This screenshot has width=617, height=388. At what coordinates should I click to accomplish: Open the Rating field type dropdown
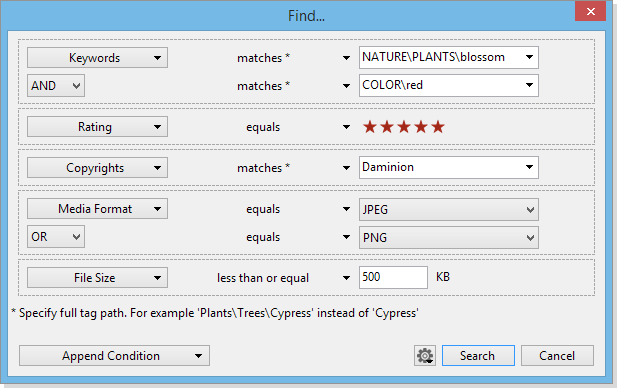[97, 127]
